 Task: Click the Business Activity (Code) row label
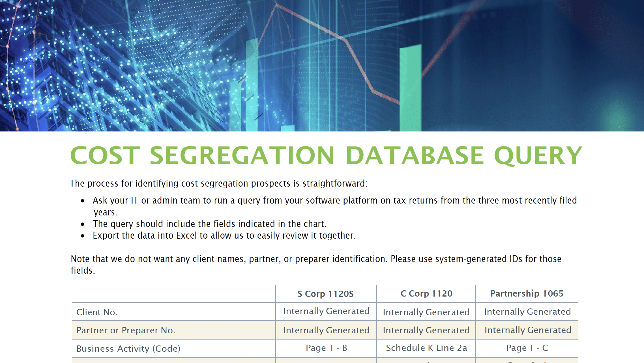(129, 349)
